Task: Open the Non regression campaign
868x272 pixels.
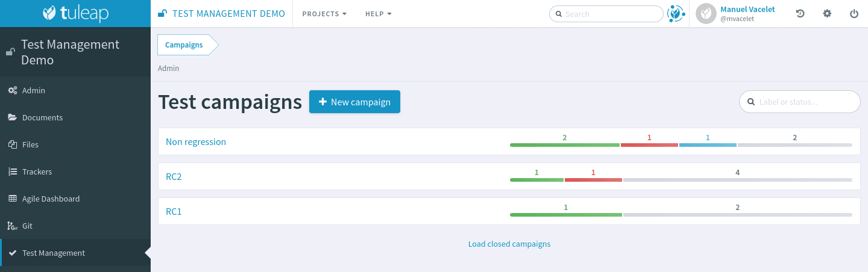Action: pyautogui.click(x=196, y=142)
